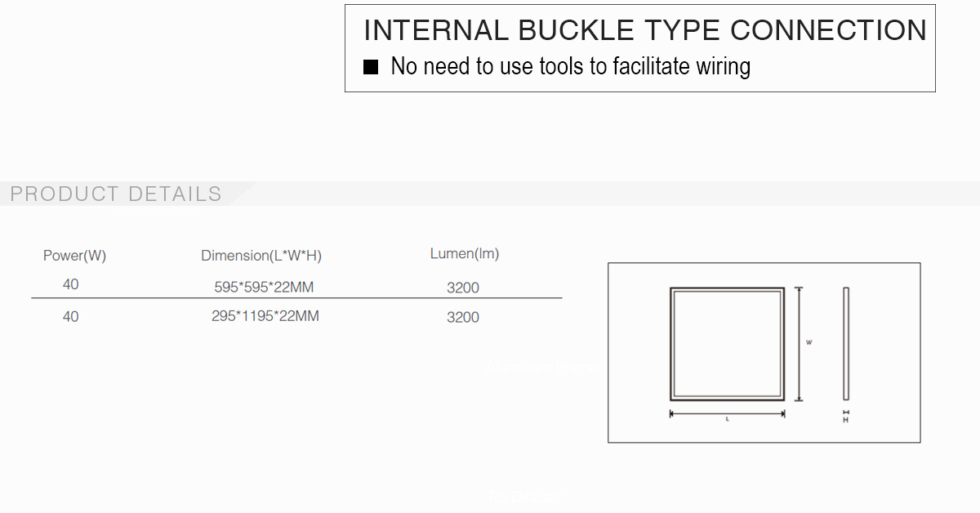This screenshot has height=513, width=980.
Task: Click the 3200 lumen value in first row
Action: tap(462, 288)
